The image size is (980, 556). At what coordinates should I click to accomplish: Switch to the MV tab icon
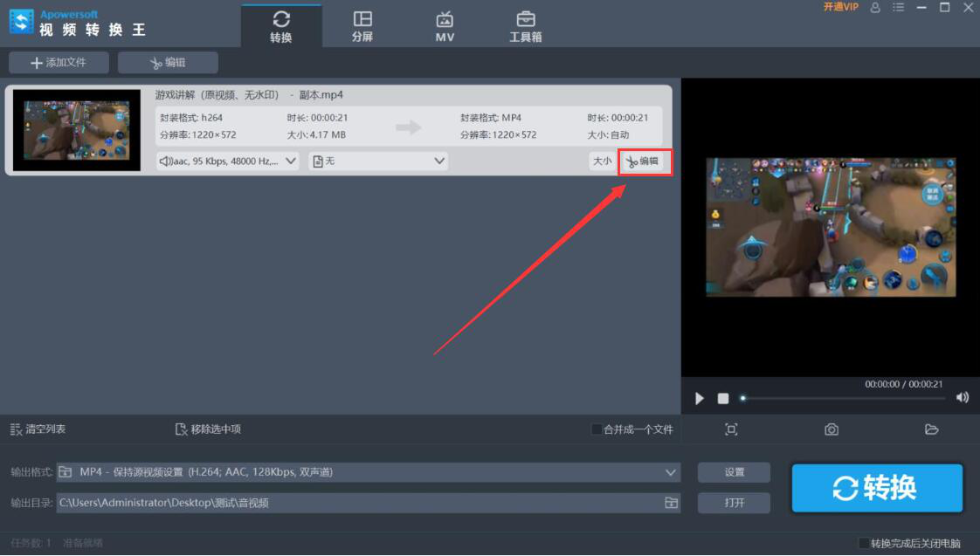click(444, 24)
